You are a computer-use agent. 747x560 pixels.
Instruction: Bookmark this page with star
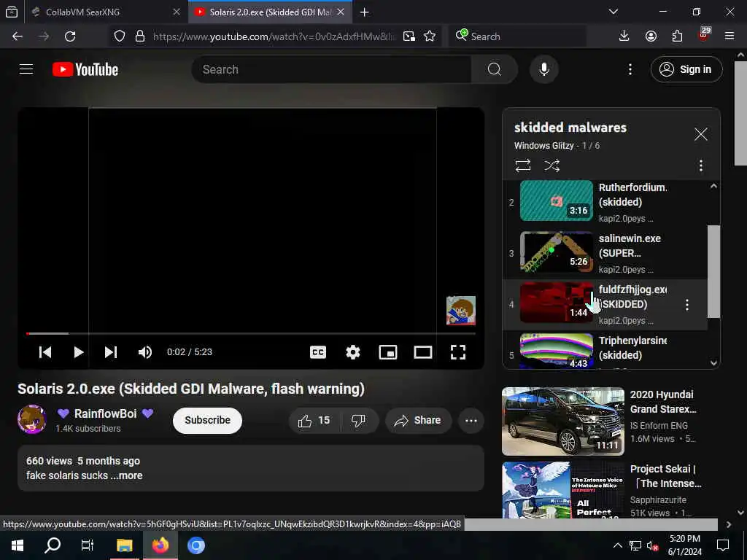click(430, 36)
